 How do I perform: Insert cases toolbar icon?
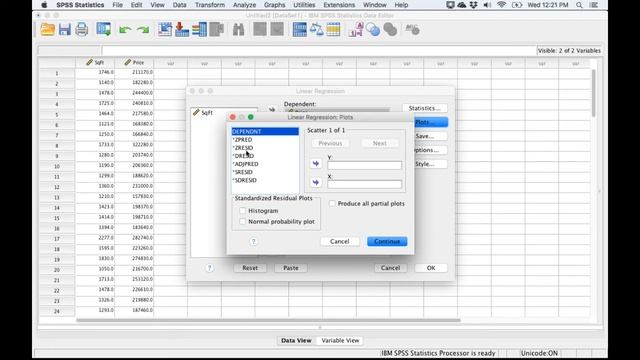260,29
